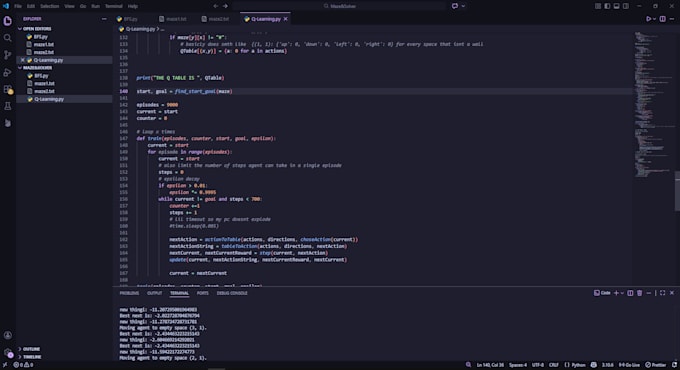Click Go Live in status bar

click(629, 365)
